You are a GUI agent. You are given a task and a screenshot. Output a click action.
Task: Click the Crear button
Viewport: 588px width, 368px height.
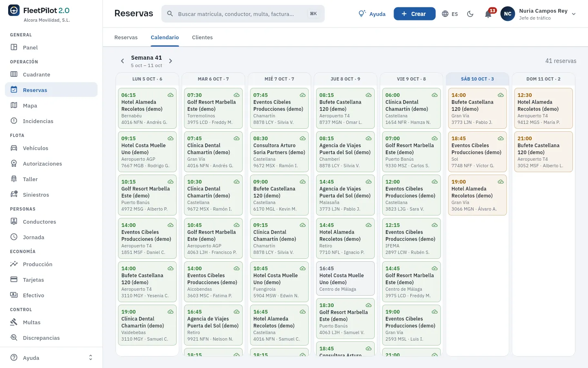(414, 14)
